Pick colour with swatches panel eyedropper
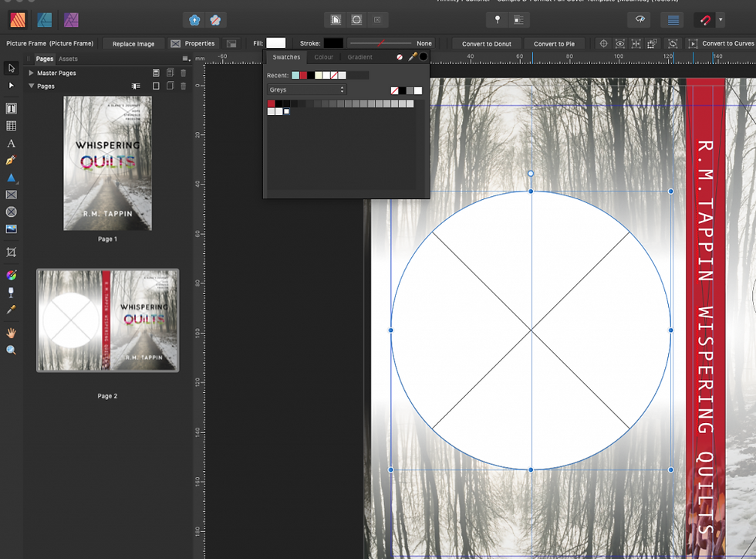756x559 pixels. 412,57
